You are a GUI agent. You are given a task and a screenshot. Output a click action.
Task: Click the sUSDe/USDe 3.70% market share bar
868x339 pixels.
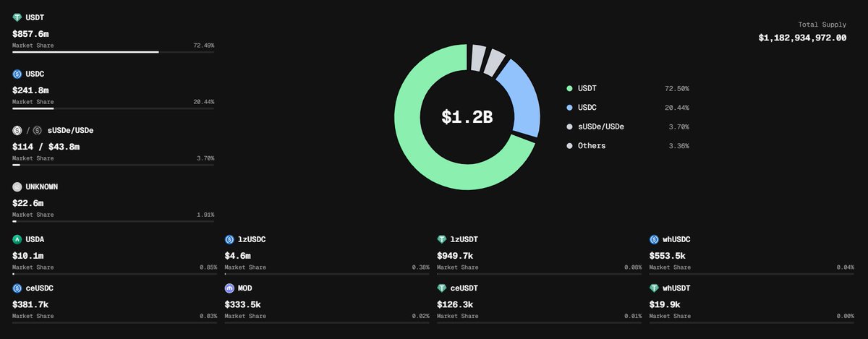[x=113, y=165]
